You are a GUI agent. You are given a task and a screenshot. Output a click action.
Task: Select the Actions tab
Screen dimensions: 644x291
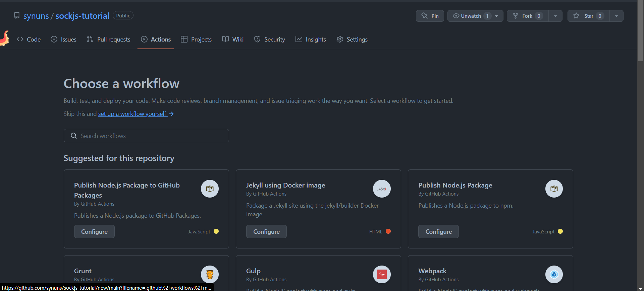pyautogui.click(x=156, y=40)
